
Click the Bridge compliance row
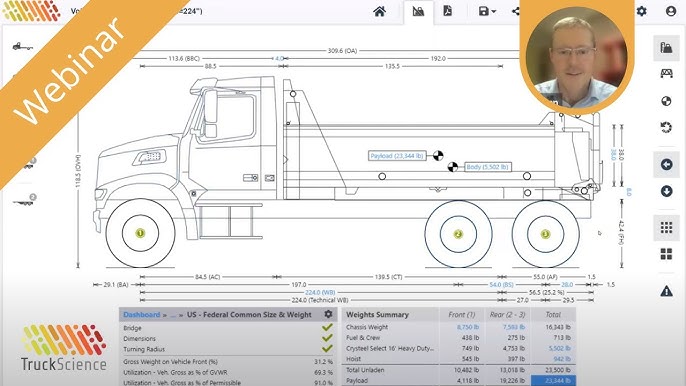click(x=228, y=328)
